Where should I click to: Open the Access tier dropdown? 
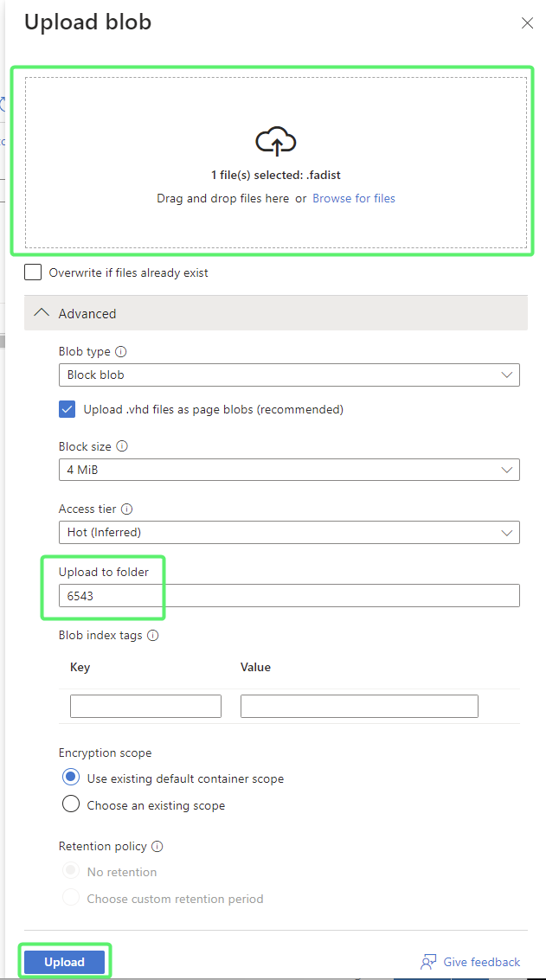pyautogui.click(x=289, y=533)
